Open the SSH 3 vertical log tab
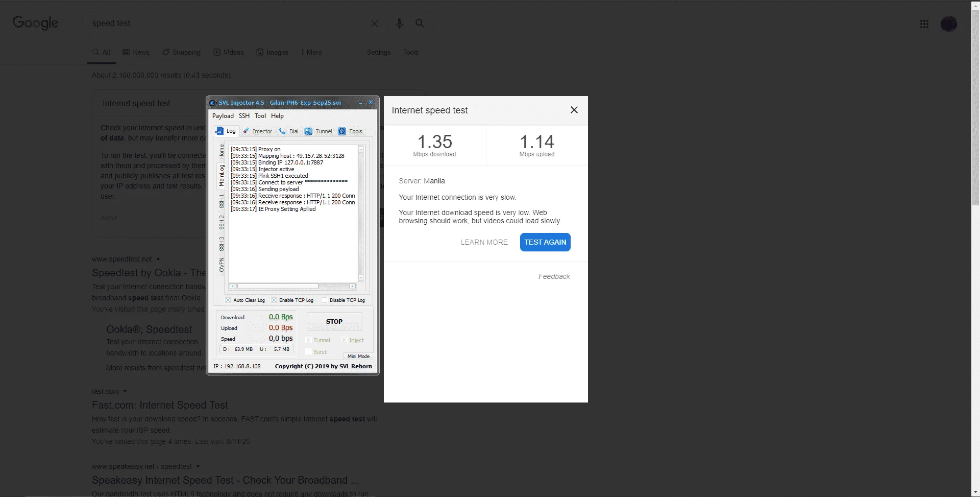 tap(222, 244)
